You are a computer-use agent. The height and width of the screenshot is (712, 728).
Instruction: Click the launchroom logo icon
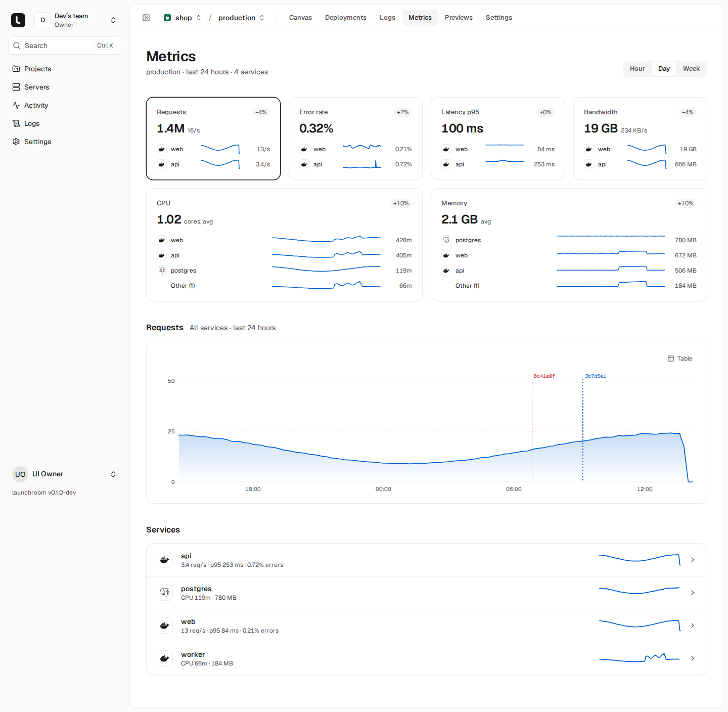[x=18, y=20]
